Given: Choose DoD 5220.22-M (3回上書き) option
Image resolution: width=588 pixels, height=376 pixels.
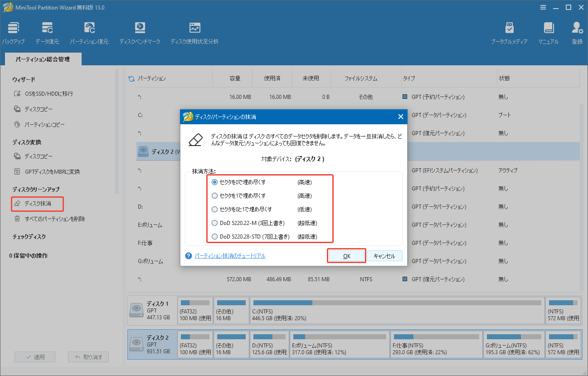Looking at the screenshot, I should pyautogui.click(x=215, y=223).
